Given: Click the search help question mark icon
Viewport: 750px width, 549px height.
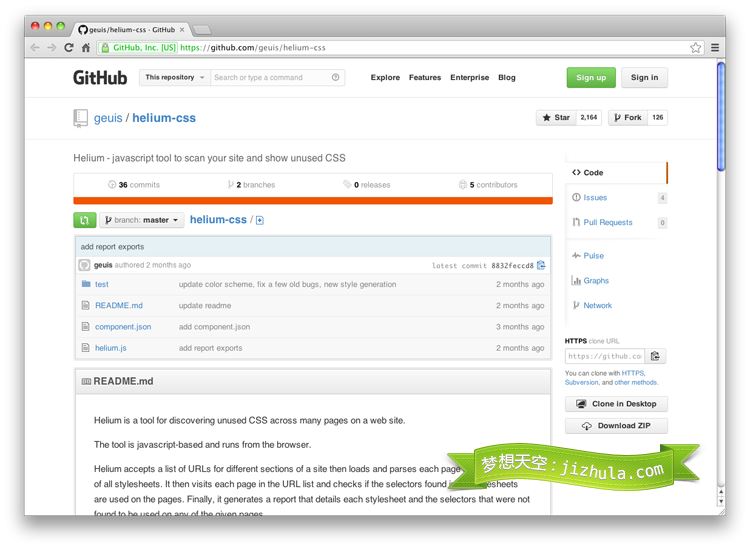Looking at the screenshot, I should [335, 77].
